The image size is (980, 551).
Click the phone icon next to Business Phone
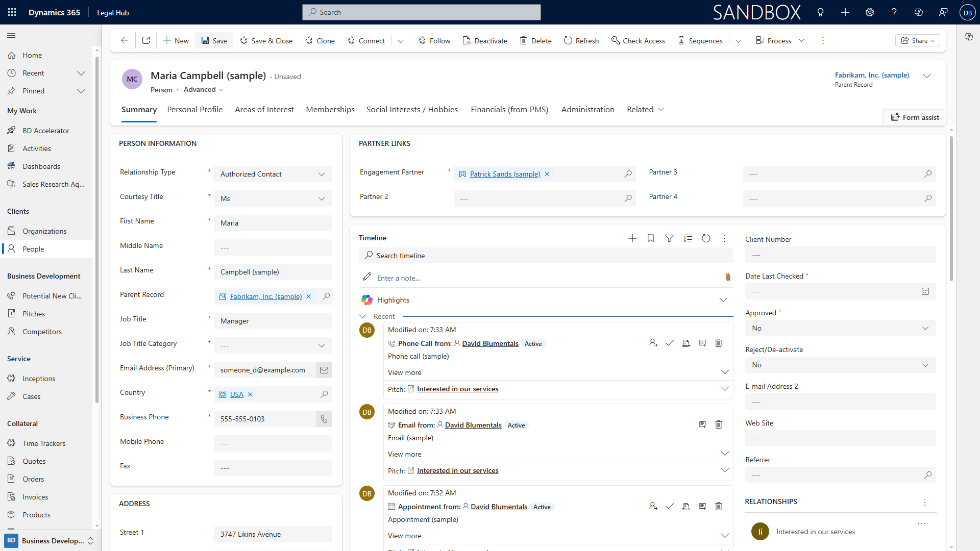[324, 419]
